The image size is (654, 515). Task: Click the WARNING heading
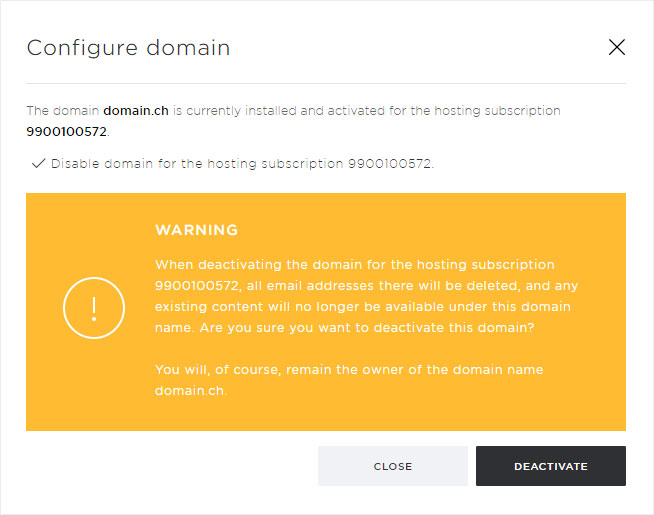point(196,230)
